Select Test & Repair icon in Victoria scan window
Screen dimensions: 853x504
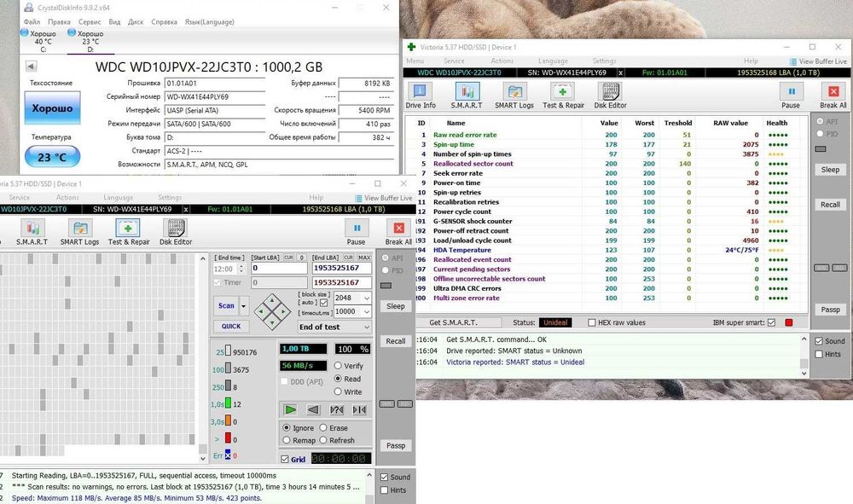[129, 232]
